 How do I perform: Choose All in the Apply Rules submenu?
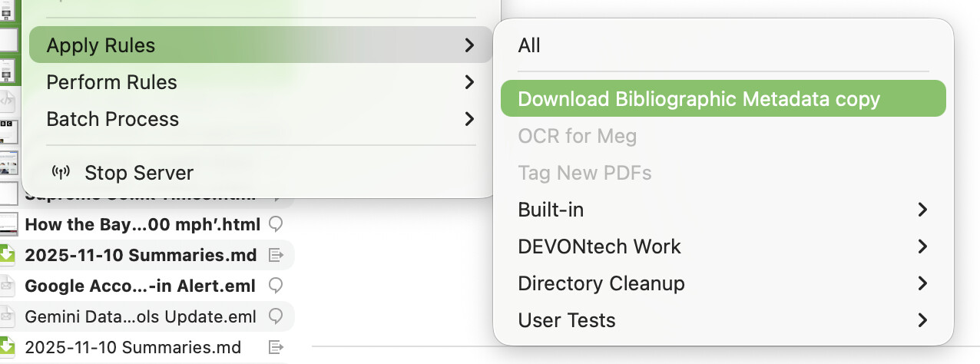point(529,45)
